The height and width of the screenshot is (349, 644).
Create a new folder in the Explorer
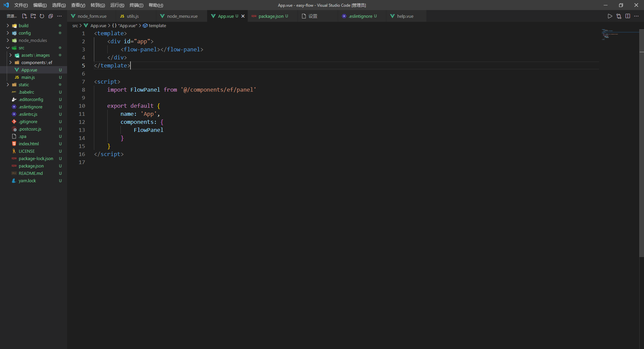(33, 16)
